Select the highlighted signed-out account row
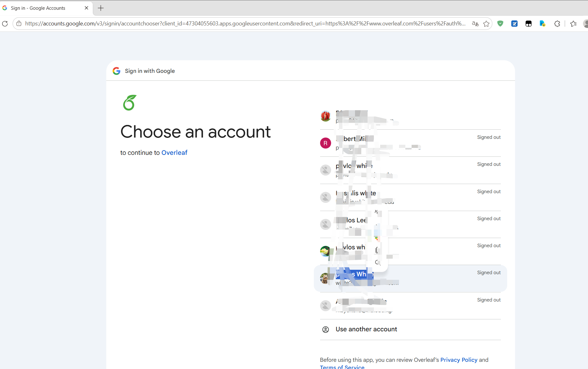This screenshot has width=588, height=369. click(x=410, y=279)
